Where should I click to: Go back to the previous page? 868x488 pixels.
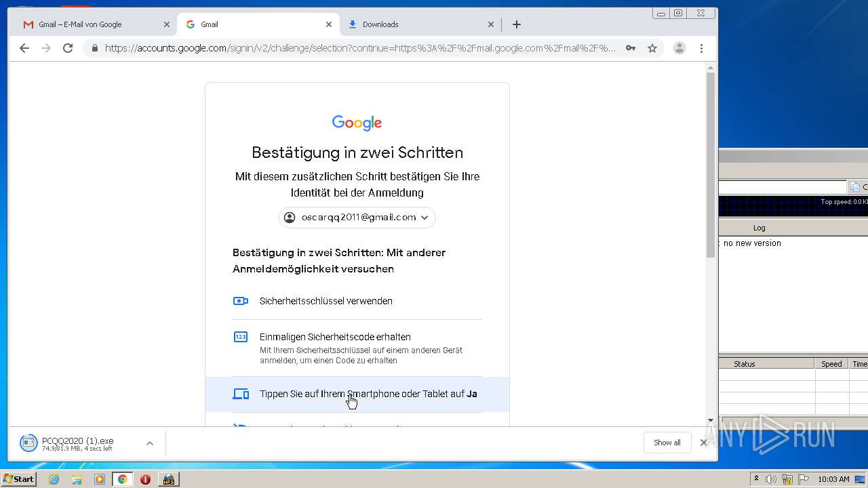tap(24, 48)
